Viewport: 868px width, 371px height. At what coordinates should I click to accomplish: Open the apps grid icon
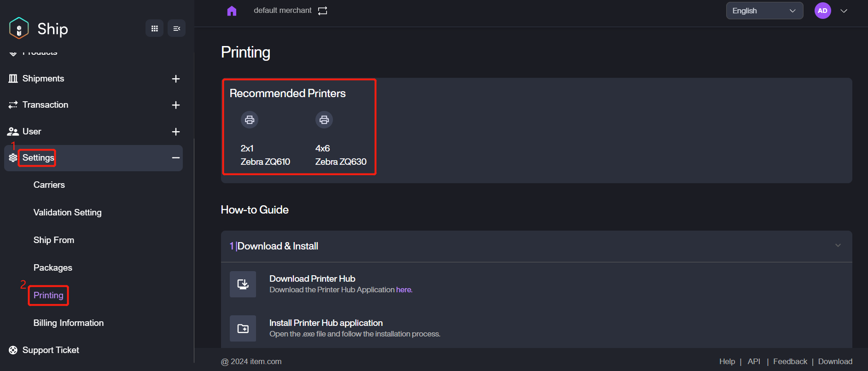pos(155,29)
